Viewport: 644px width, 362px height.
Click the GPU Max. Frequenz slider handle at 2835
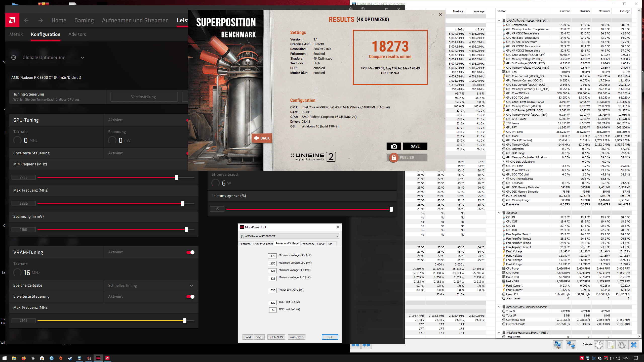pyautogui.click(x=183, y=204)
